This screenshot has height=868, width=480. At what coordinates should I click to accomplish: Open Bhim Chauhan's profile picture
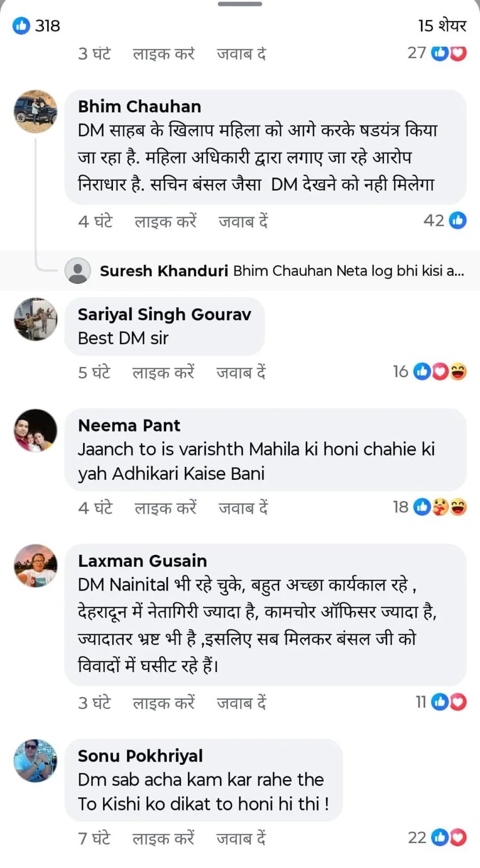(x=35, y=111)
